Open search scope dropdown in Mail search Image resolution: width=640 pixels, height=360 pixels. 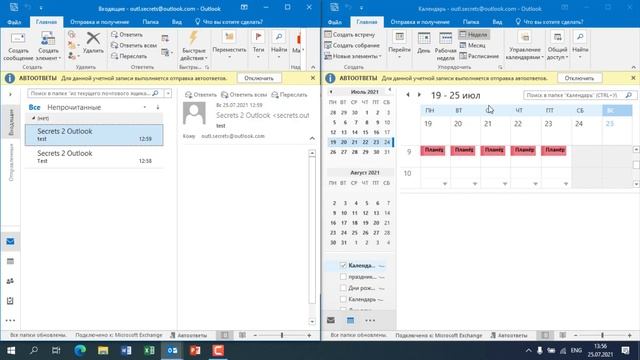[x=168, y=93]
